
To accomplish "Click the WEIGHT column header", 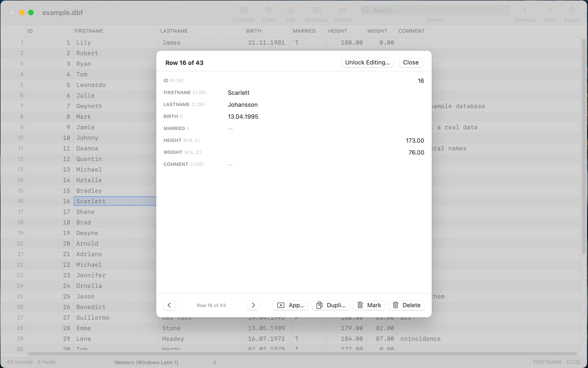I will (x=381, y=31).
